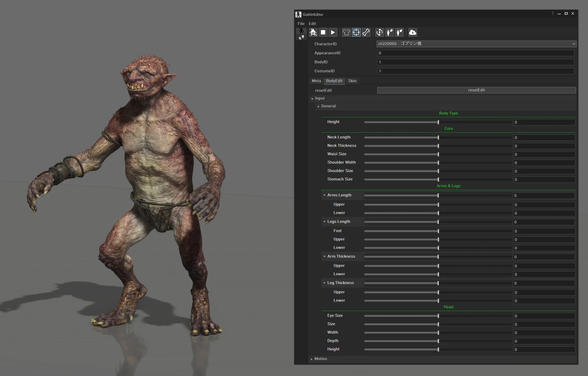This screenshot has height=376, width=588.
Task: Switch to the Skin tab
Action: 352,81
